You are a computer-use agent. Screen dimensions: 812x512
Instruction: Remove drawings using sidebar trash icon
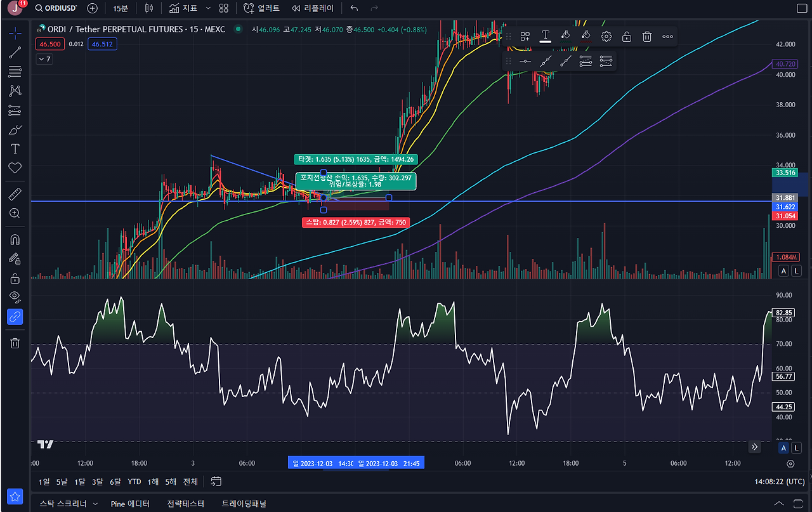click(15, 343)
